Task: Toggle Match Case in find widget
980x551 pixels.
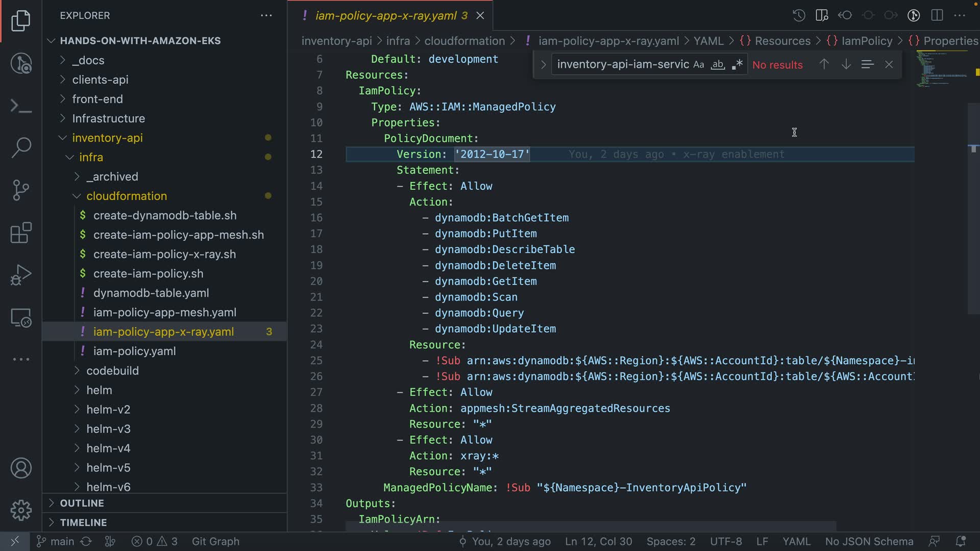Action: coord(698,65)
